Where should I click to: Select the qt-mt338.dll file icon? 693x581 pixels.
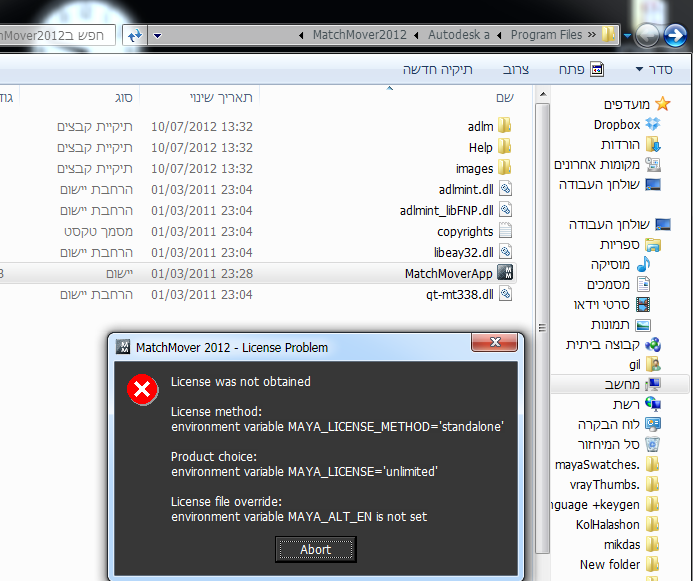click(x=506, y=293)
